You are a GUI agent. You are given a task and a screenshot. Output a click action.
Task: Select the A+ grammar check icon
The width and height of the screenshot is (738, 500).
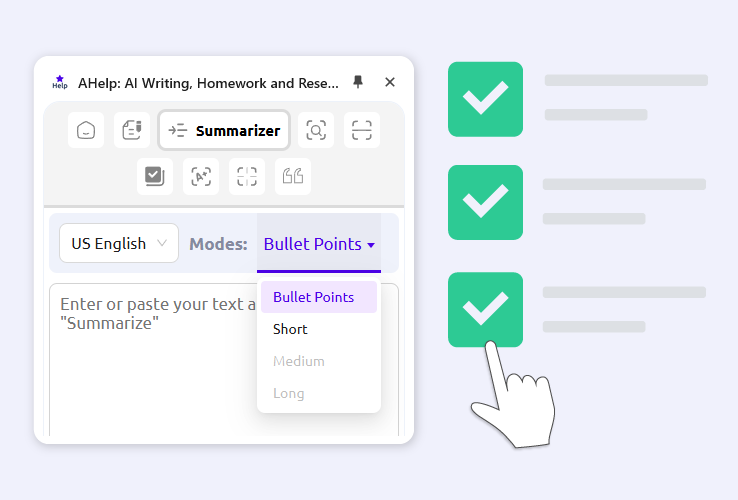201,176
